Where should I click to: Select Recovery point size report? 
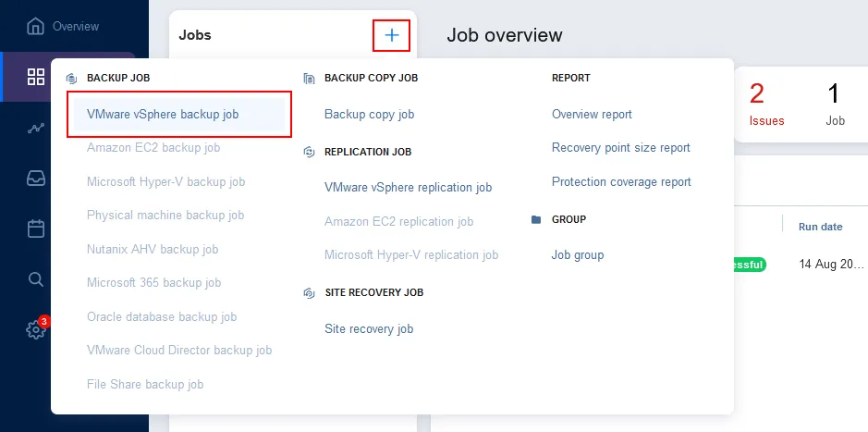(620, 148)
